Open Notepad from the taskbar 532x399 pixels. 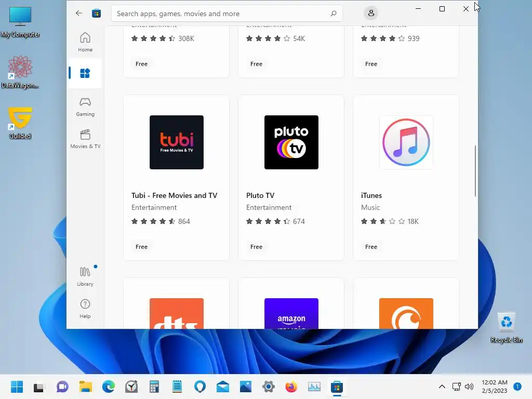point(177,387)
